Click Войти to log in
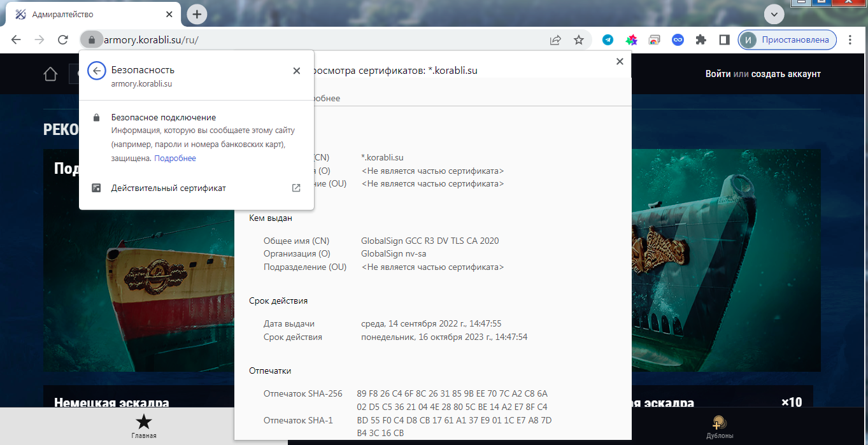The width and height of the screenshot is (868, 445). click(x=718, y=74)
